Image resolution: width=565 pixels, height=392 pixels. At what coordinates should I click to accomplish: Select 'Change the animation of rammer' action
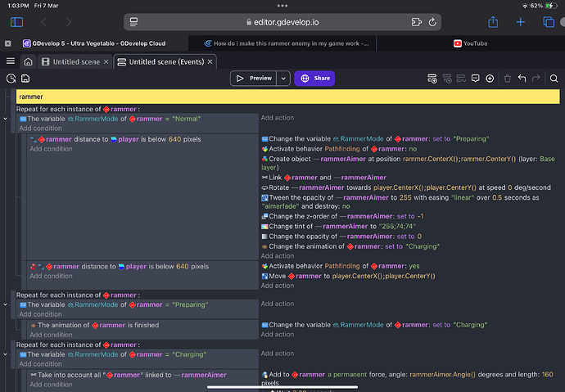[x=350, y=246]
